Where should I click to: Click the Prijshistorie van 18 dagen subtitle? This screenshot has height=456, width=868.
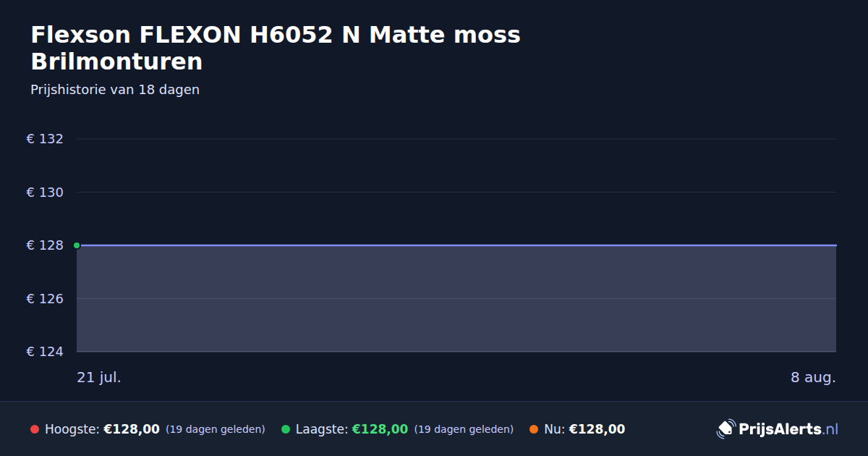tap(115, 90)
